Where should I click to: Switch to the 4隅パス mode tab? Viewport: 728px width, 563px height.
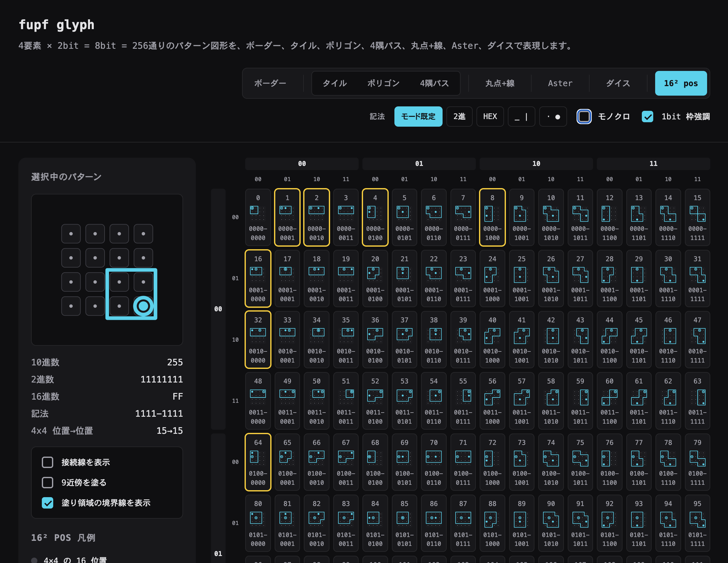434,83
